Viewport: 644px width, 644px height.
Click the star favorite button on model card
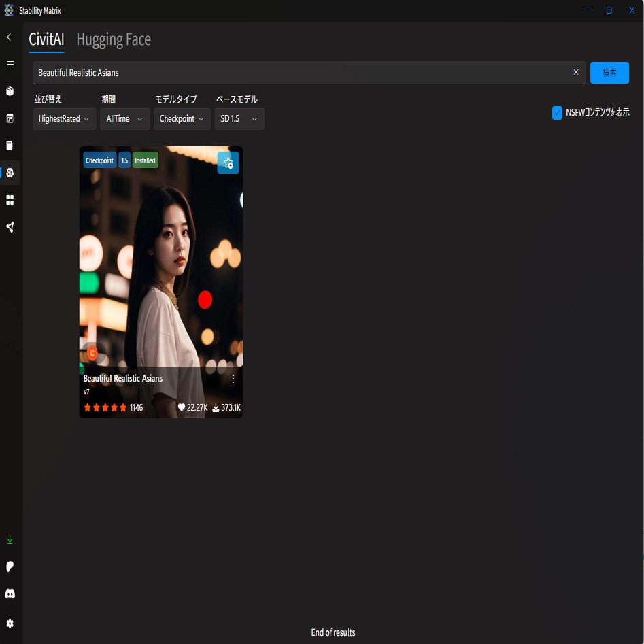[x=228, y=163]
